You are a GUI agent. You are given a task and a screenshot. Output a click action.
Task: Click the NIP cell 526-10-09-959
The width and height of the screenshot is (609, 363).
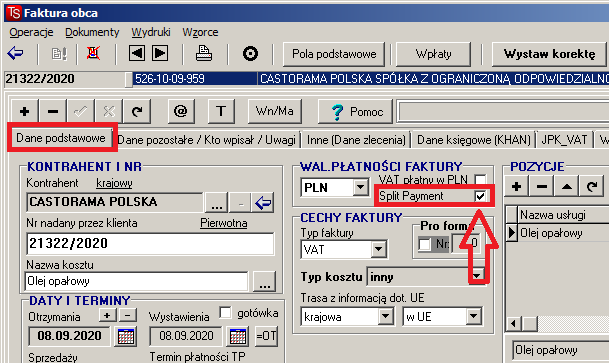click(195, 79)
